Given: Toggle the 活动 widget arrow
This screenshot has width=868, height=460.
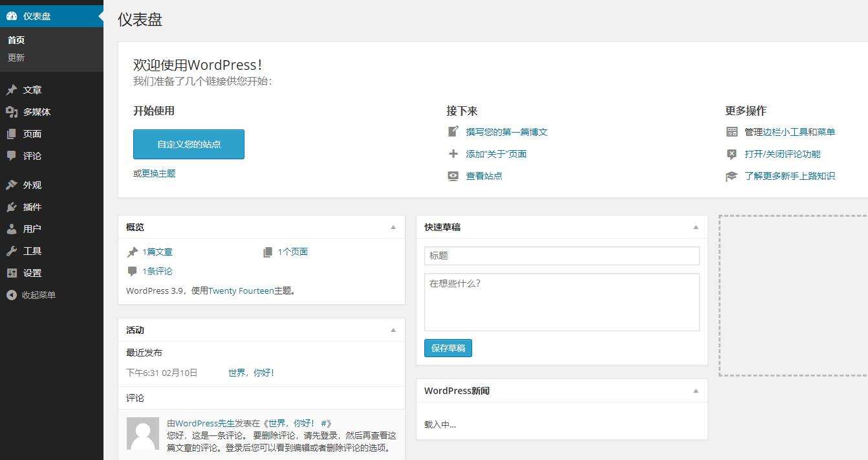Looking at the screenshot, I should (x=393, y=330).
